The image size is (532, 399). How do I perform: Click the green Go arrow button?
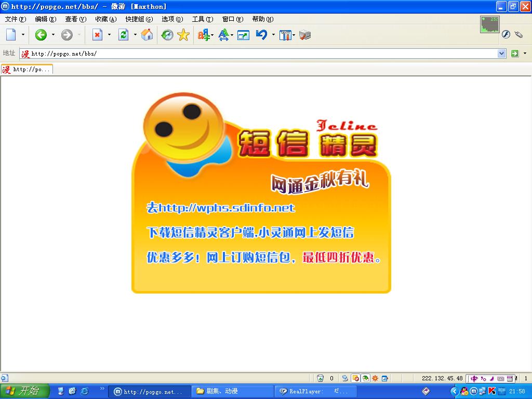click(515, 54)
